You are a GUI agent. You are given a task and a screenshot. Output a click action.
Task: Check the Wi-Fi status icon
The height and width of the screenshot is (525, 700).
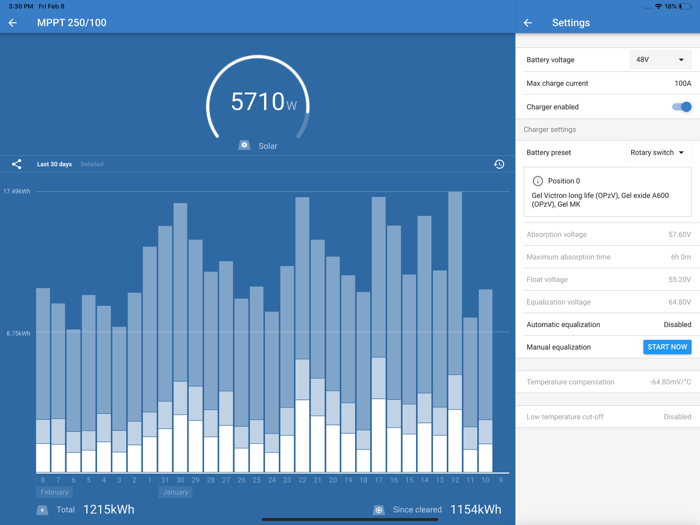pos(658,6)
